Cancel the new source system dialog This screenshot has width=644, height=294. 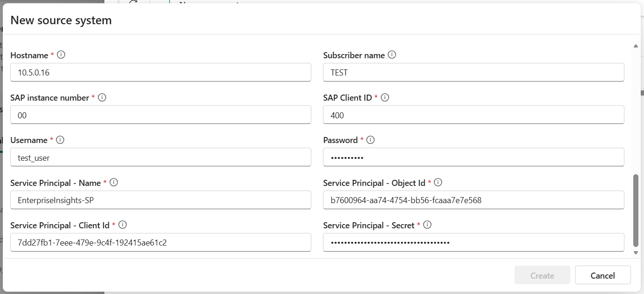coord(603,275)
